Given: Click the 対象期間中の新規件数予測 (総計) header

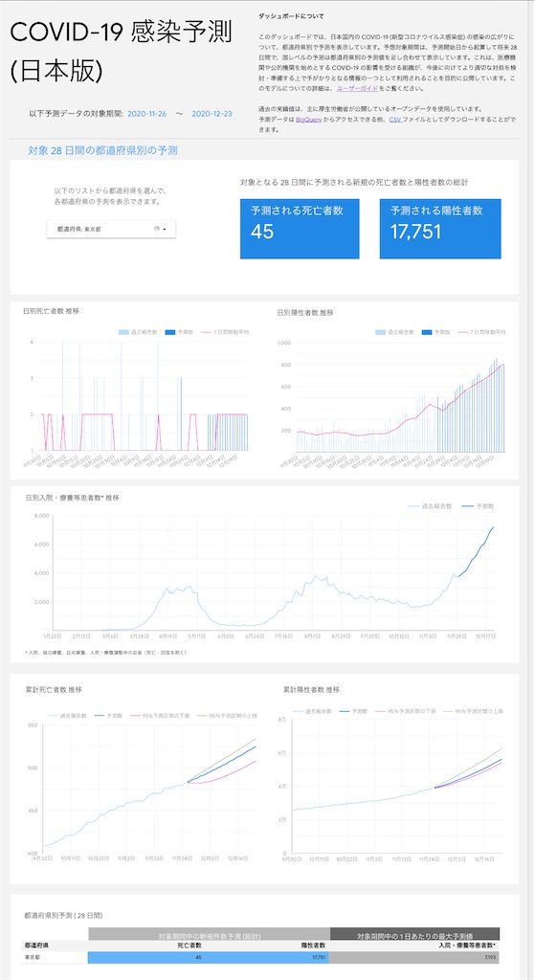Looking at the screenshot, I should (x=210, y=936).
